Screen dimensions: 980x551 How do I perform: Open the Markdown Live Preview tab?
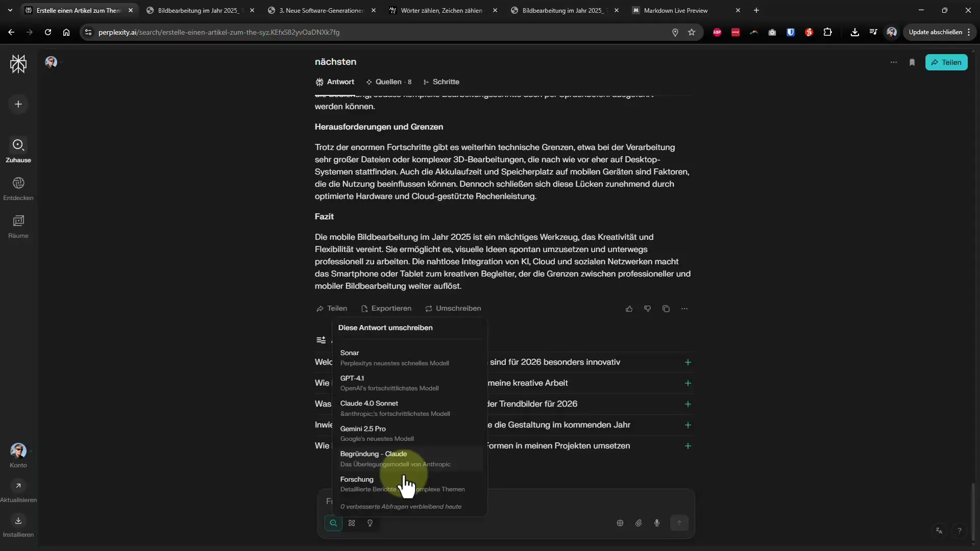coord(687,10)
